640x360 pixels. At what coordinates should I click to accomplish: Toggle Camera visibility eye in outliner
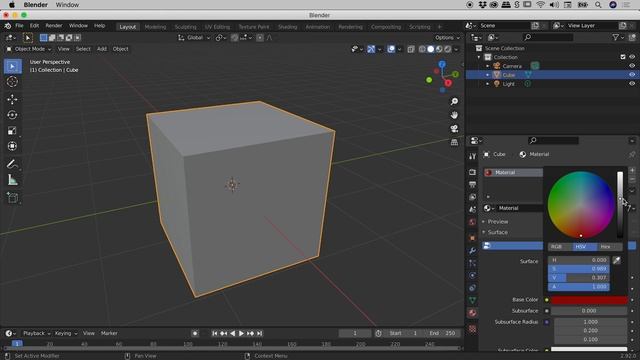click(632, 66)
